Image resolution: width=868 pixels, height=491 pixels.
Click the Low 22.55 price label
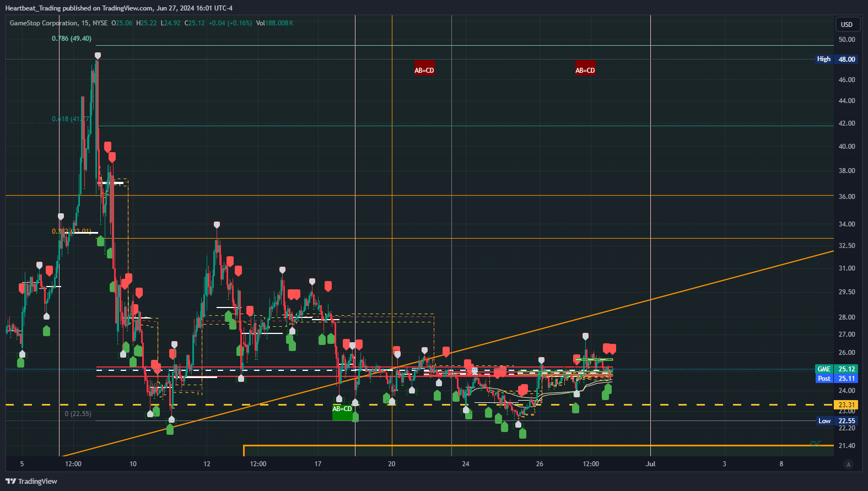click(837, 421)
